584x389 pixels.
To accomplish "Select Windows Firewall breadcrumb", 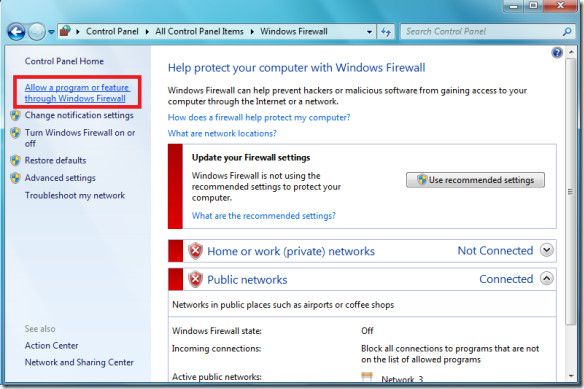I will tap(294, 31).
